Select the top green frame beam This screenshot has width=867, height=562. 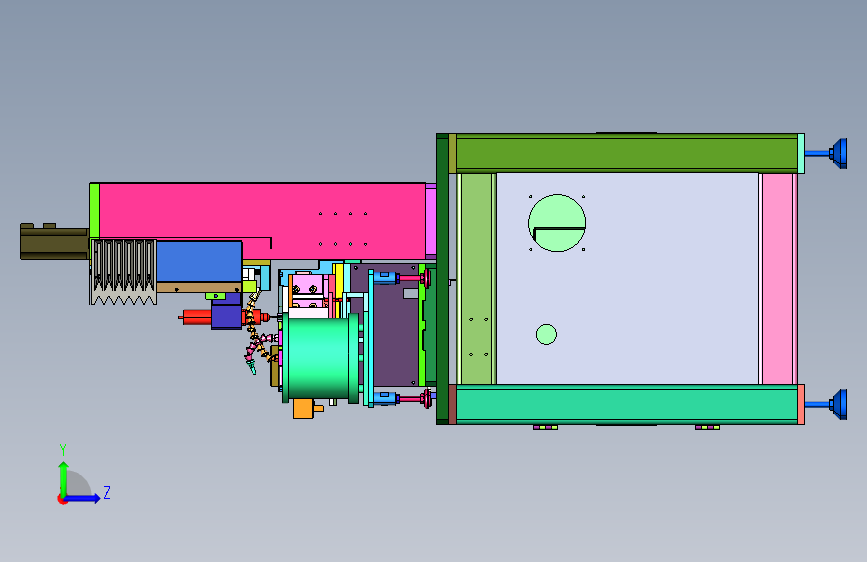626,153
